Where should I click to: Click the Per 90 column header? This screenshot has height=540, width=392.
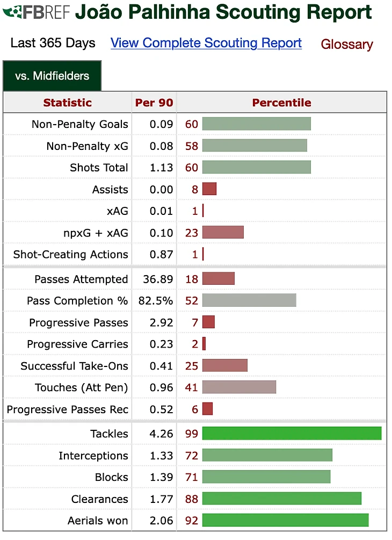point(154,103)
